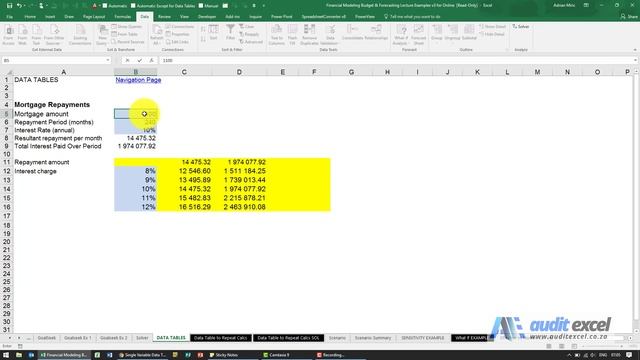Check the Manual calculation checkbox
640x360 pixels.
[201, 6]
